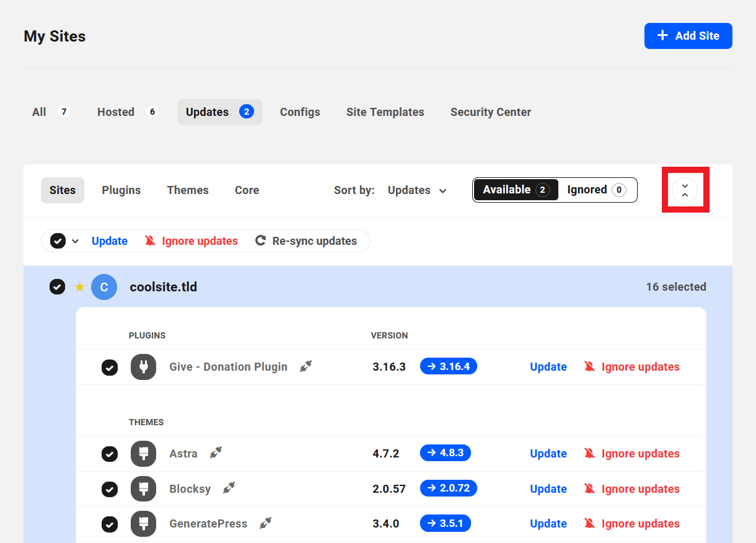Click the Re-sync updates refresh icon
The height and width of the screenshot is (543, 756).
[261, 241]
